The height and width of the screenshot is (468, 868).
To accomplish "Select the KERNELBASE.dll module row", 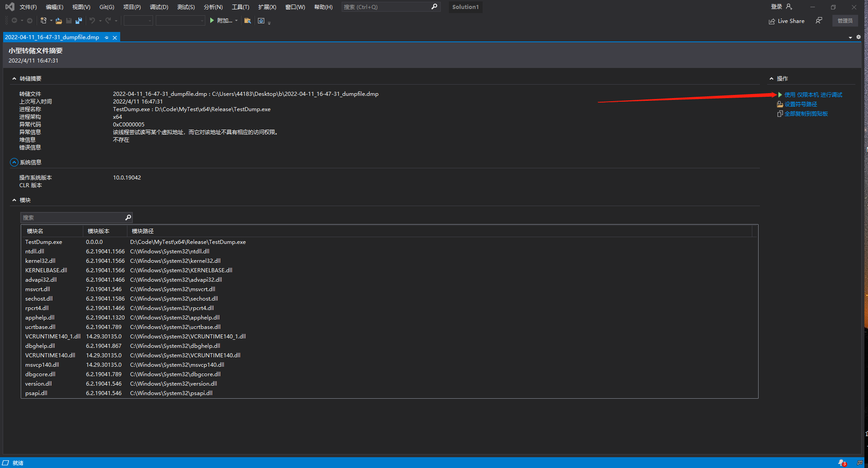I will pyautogui.click(x=389, y=270).
